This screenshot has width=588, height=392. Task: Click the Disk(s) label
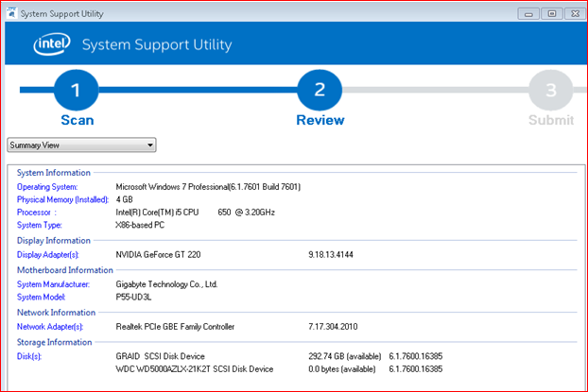29,356
